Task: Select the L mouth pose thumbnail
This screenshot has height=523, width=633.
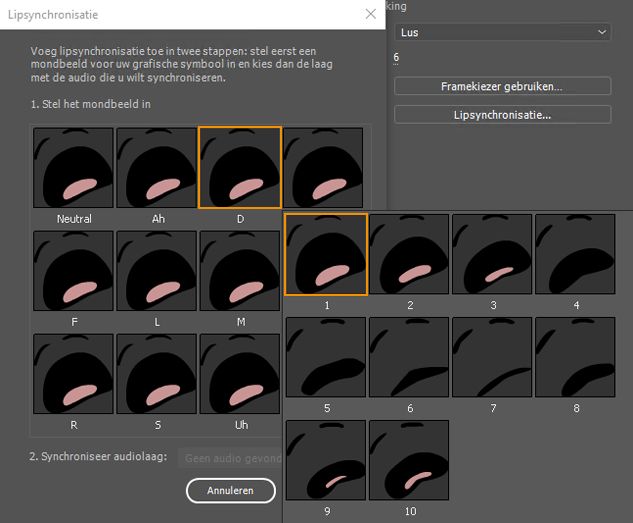Action: pos(156,271)
